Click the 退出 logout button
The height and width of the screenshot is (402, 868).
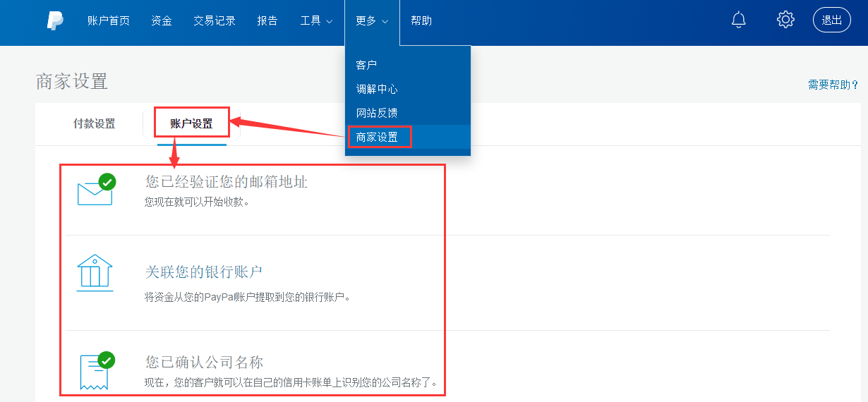click(x=832, y=20)
